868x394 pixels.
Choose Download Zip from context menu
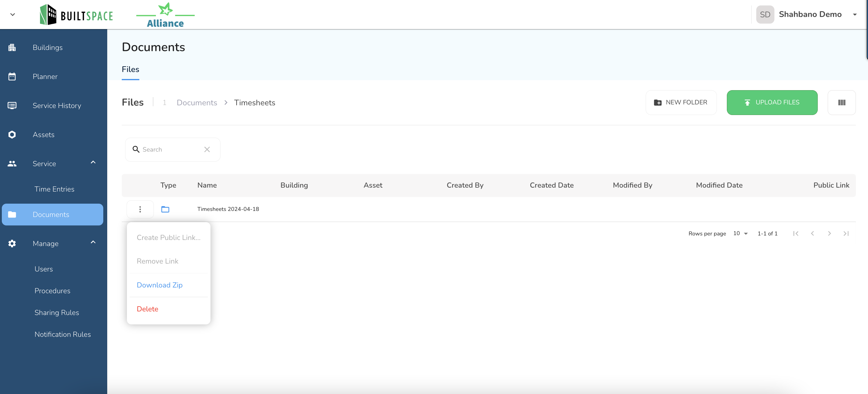coord(168,285)
